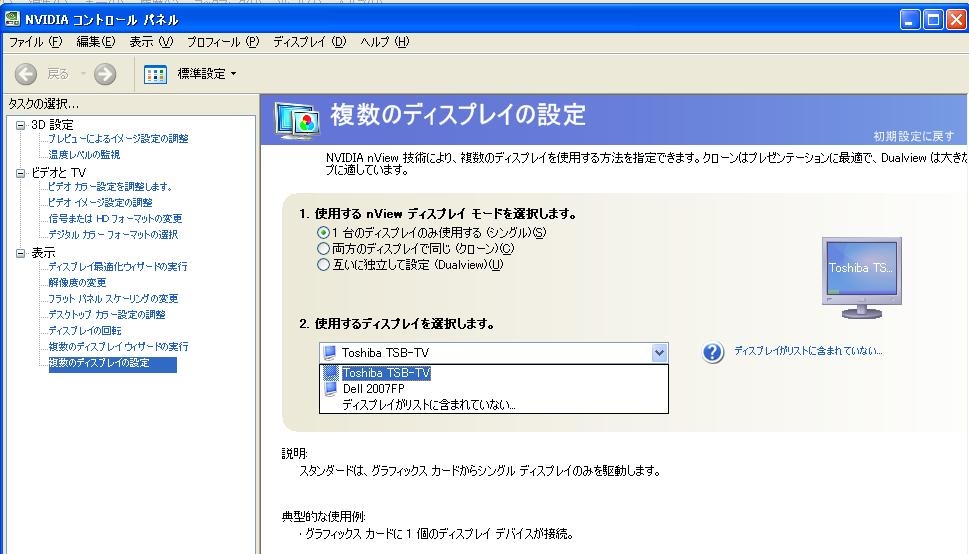
Task: Choose Toshiba TSB-TV in dropdown list
Action: point(494,373)
